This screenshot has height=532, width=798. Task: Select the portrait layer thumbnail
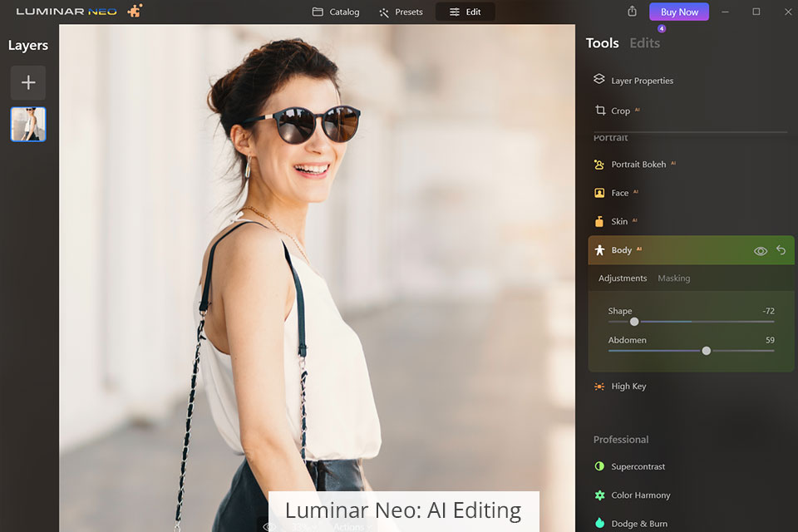[x=28, y=124]
